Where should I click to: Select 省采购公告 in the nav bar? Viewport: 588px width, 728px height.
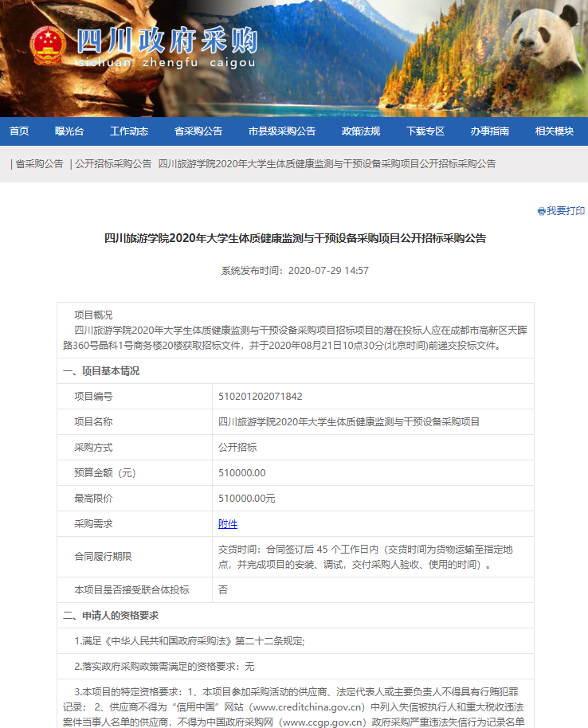point(198,131)
